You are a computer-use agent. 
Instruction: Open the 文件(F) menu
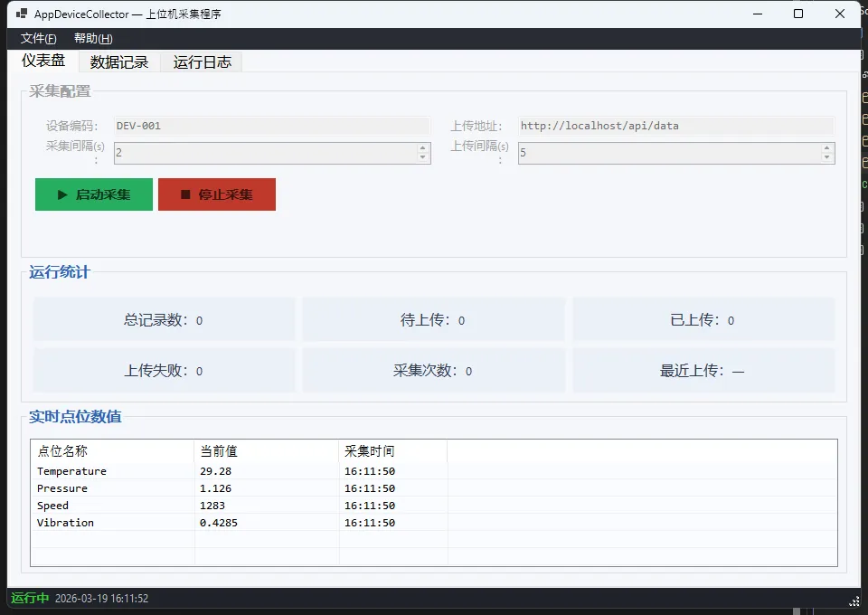[38, 39]
